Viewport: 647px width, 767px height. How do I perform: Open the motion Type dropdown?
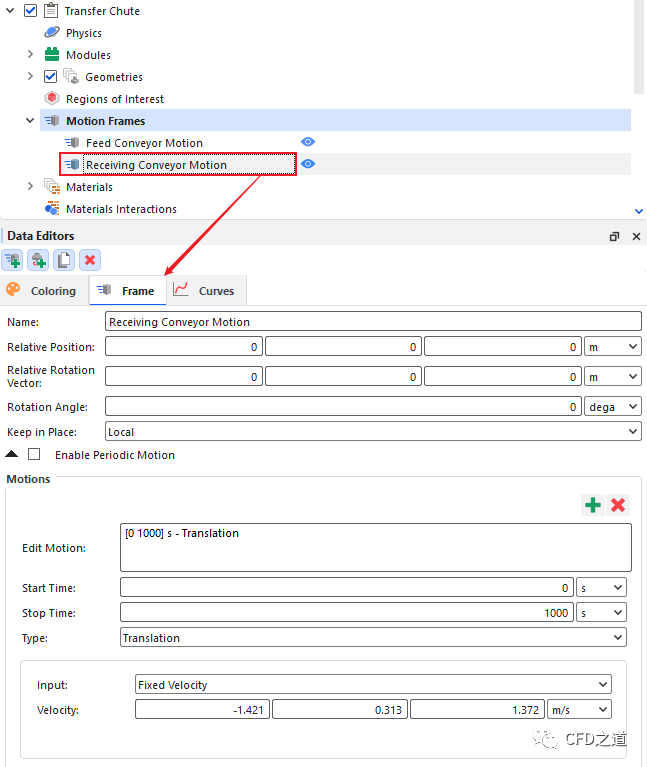click(372, 637)
